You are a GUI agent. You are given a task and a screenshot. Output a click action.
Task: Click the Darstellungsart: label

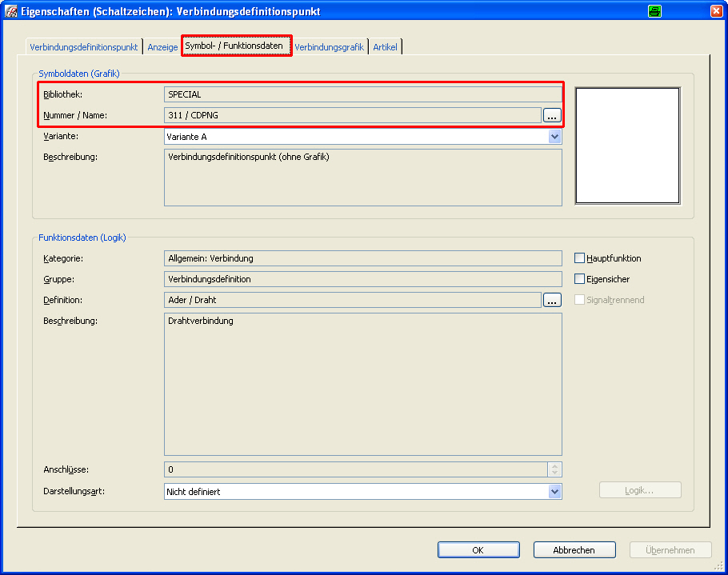pyautogui.click(x=74, y=491)
